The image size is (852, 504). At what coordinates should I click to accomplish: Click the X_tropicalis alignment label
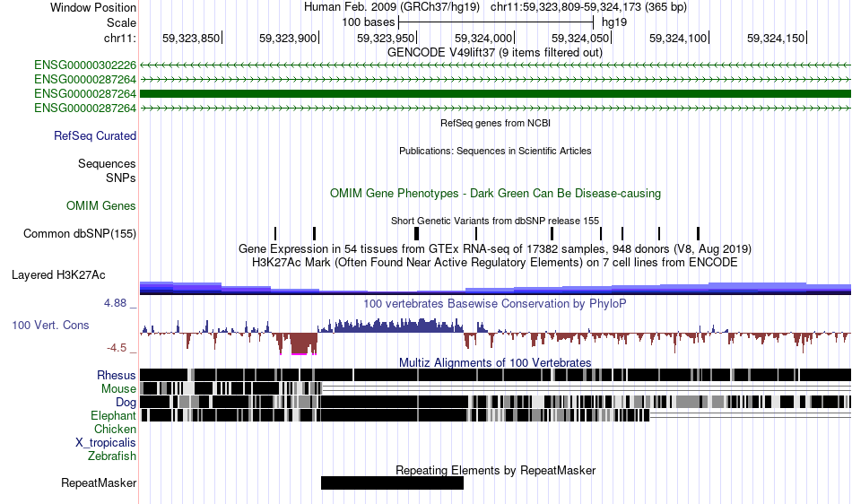point(106,443)
